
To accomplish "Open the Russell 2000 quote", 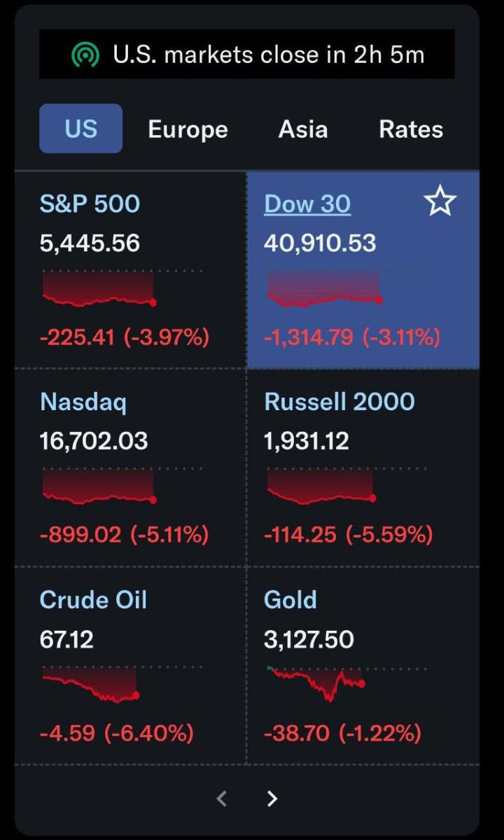I will [339, 402].
